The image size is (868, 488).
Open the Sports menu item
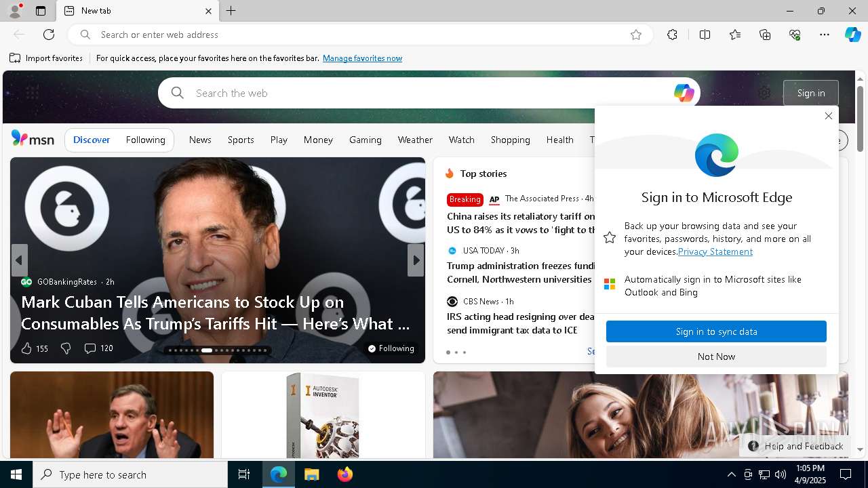coord(241,140)
